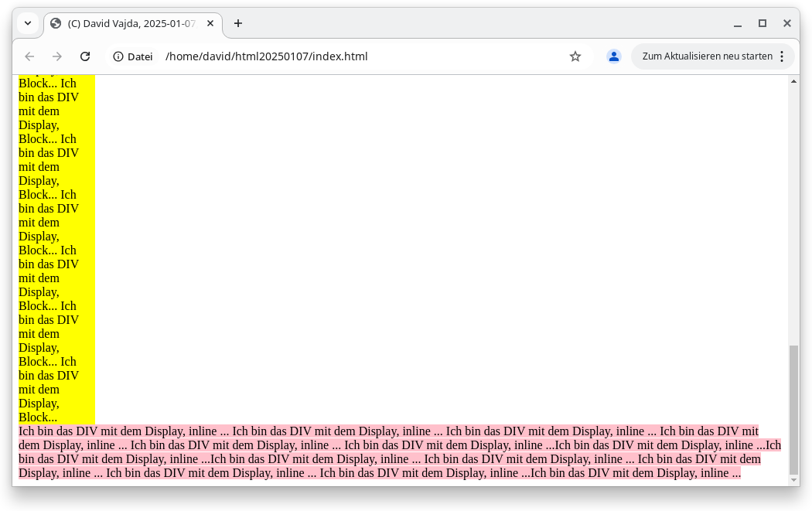
Task: Click the forward navigation arrow
Action: [x=56, y=56]
